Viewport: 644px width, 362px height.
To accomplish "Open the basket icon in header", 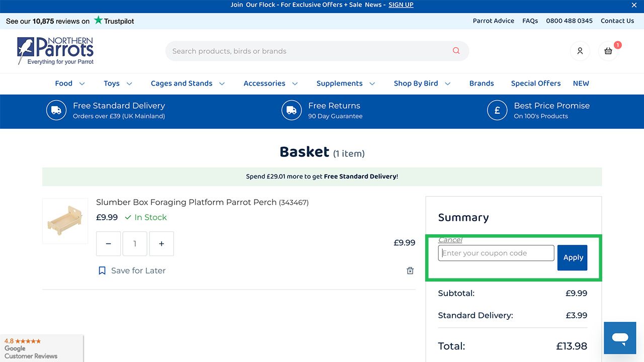I will (x=608, y=51).
